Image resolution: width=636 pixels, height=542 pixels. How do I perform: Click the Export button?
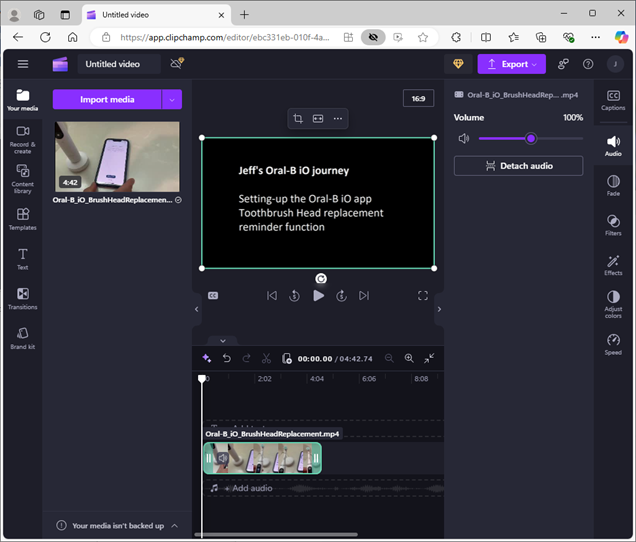pyautogui.click(x=511, y=64)
